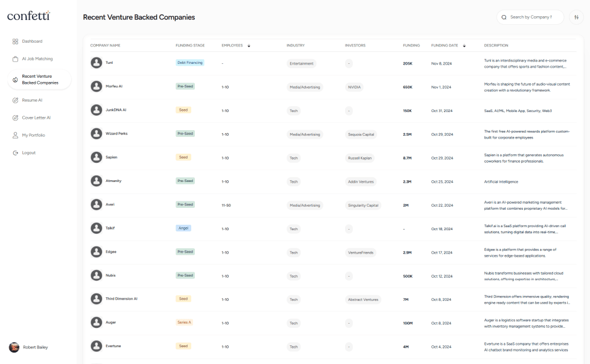Viewport: 590px width, 364px height.
Task: Open the filter settings icon button
Action: [576, 17]
